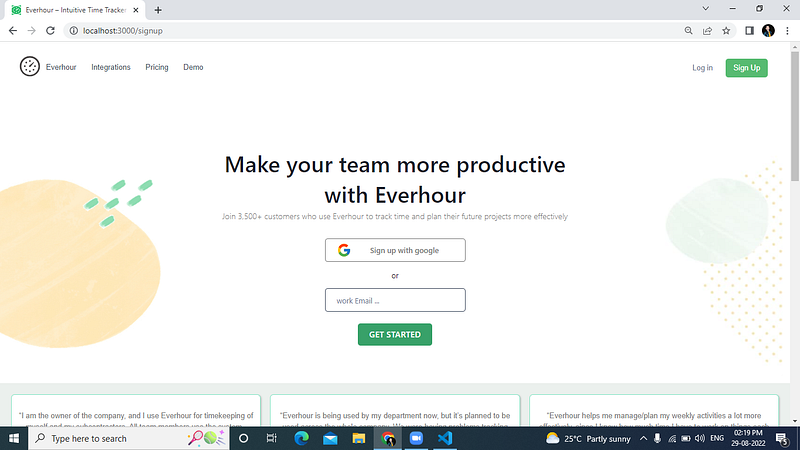Bookmark this tab with star icon
The image size is (800, 450).
point(726,31)
